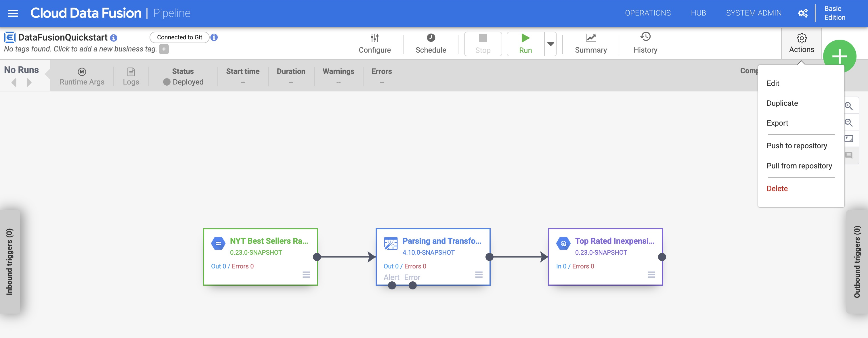
Task: Click Push to repository option
Action: 797,145
